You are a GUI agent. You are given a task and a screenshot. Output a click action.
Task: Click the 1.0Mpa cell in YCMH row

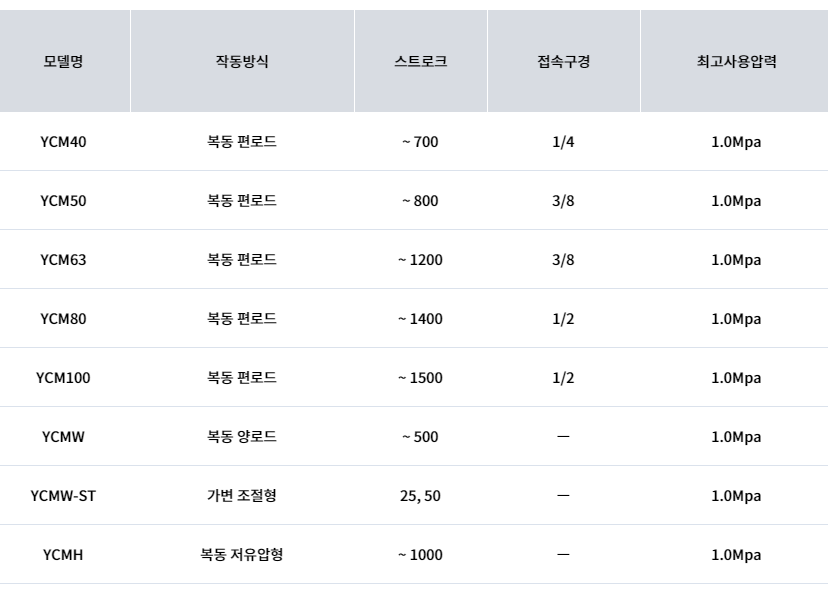pos(736,555)
